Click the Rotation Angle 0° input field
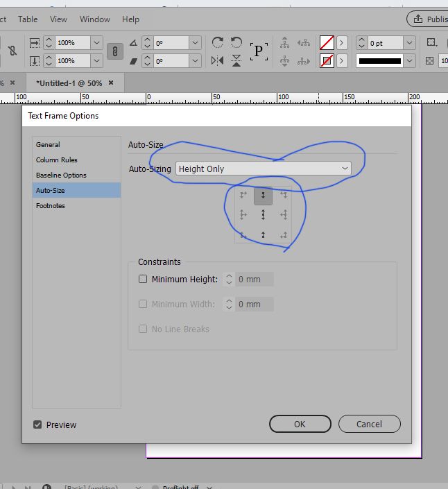 [x=171, y=43]
